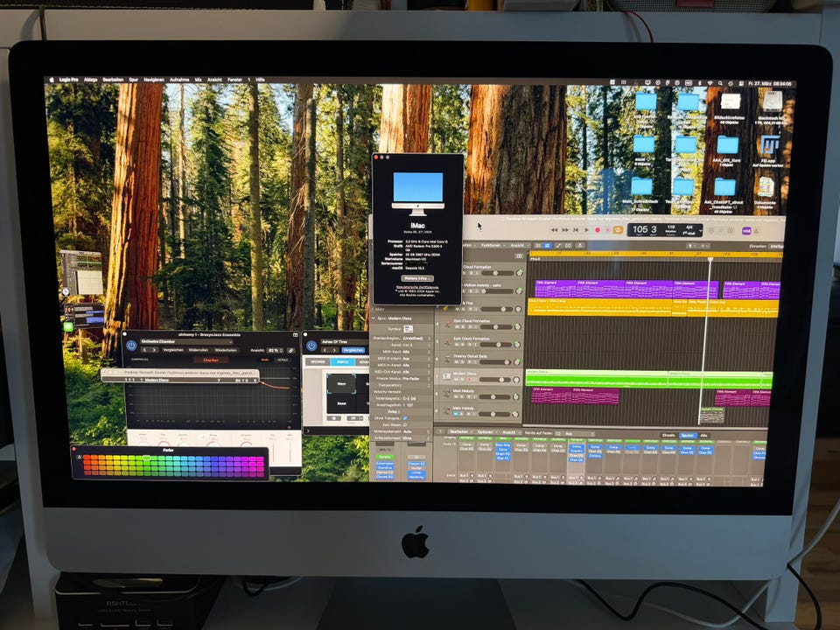Open Macintosh HD desktop drive icon
Screen dimensions: 840x630
pyautogui.click(x=772, y=101)
